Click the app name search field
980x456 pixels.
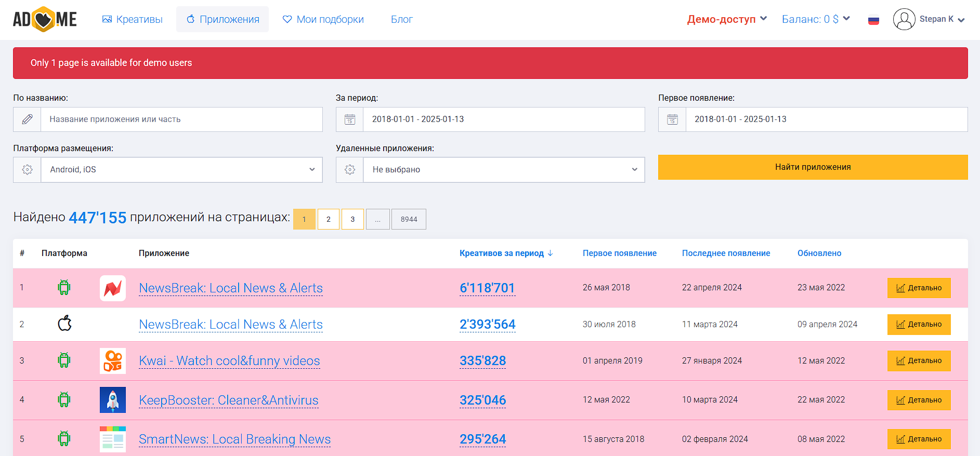[181, 119]
